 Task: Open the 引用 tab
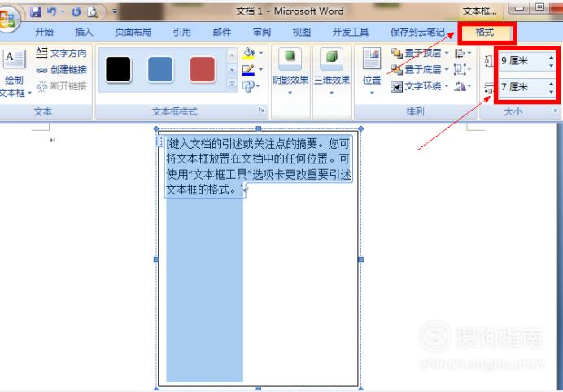pos(181,32)
